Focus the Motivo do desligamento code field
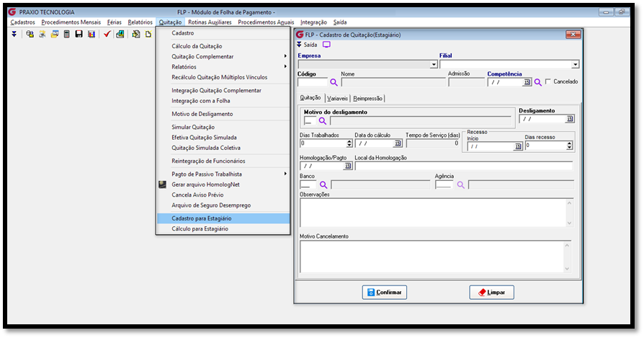The width and height of the screenshot is (644, 338). pyautogui.click(x=310, y=121)
